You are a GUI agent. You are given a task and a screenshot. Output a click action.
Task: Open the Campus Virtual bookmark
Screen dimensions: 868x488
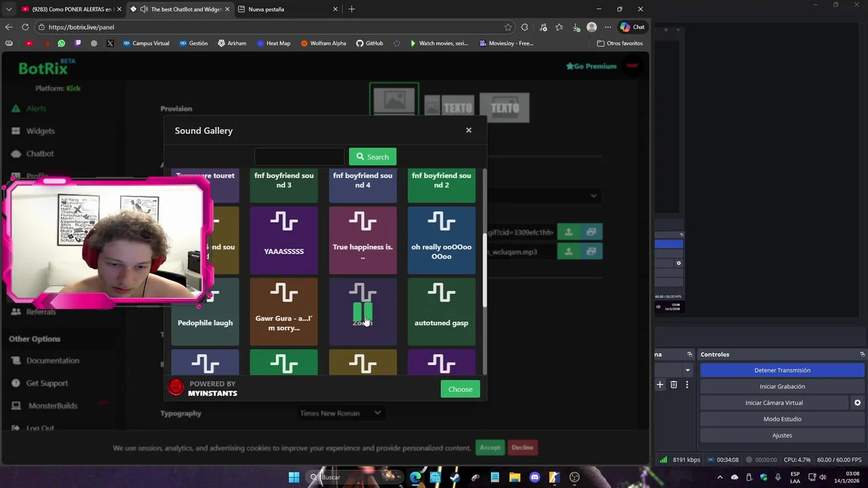tap(146, 43)
